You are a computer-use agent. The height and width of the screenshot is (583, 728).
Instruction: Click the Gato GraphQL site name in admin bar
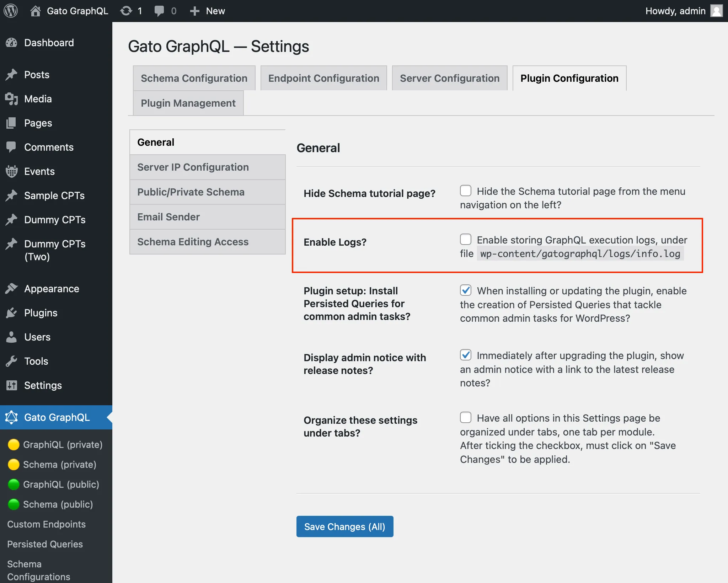(x=77, y=11)
